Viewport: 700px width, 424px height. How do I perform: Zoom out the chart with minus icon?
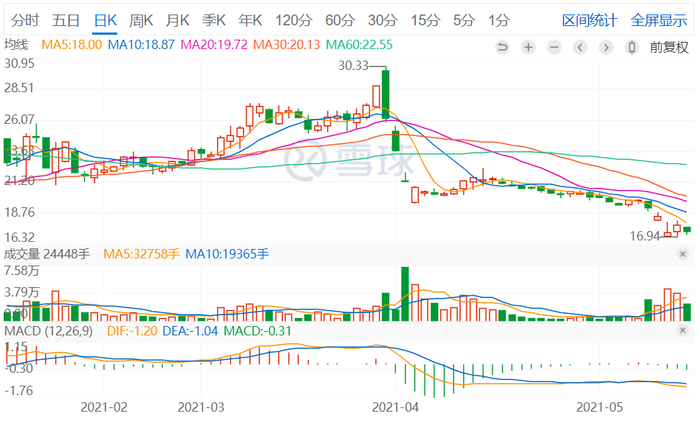554,47
